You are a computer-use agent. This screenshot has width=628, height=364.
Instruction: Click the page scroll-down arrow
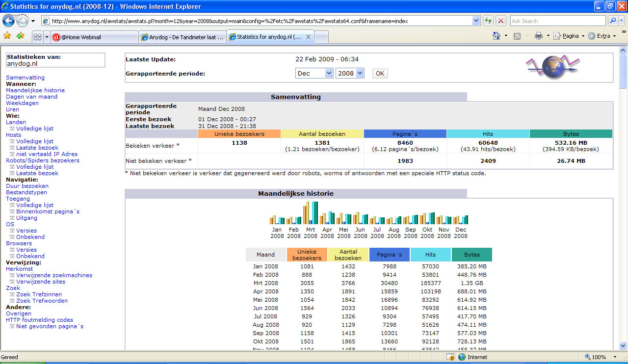point(623,345)
